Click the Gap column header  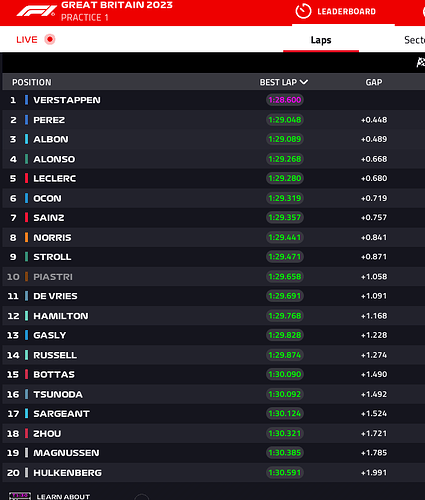(374, 82)
